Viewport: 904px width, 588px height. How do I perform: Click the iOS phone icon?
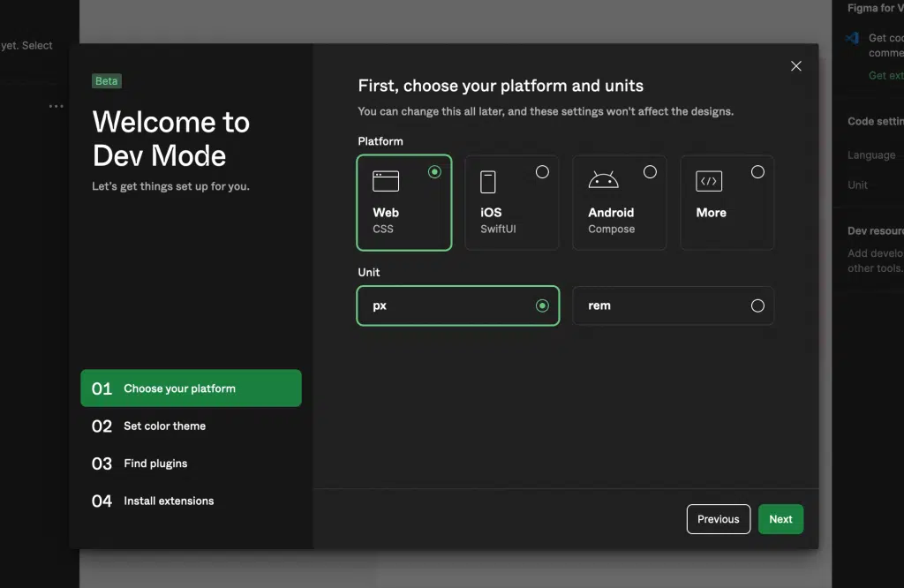(488, 181)
